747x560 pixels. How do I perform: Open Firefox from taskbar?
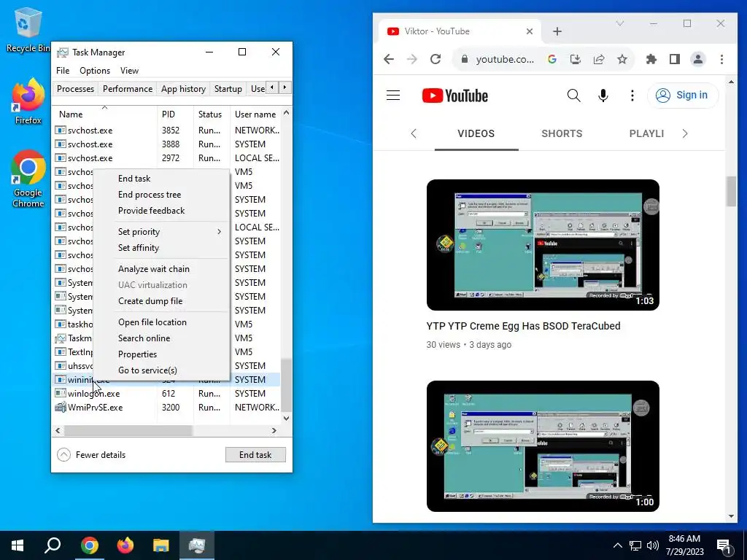[x=125, y=545]
